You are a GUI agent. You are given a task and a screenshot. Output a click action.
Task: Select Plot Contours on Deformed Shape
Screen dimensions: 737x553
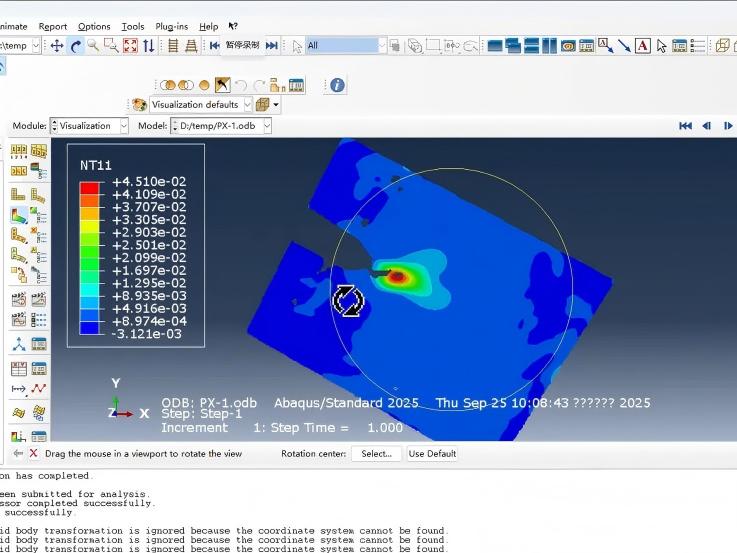[x=19, y=215]
